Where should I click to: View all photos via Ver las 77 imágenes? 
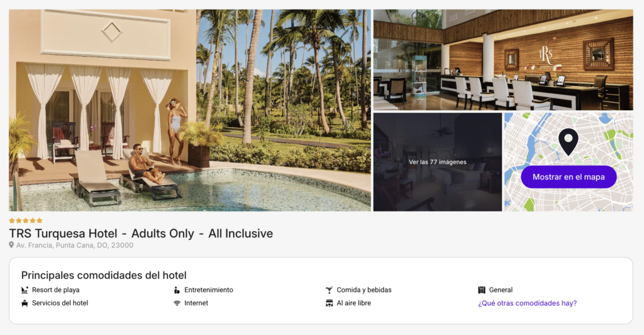tap(438, 162)
